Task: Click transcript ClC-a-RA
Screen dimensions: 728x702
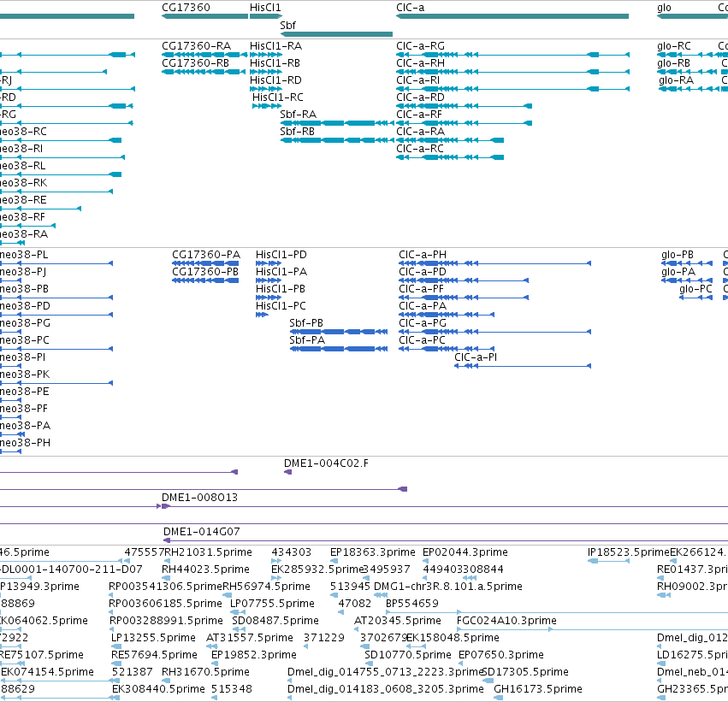Action: click(450, 140)
